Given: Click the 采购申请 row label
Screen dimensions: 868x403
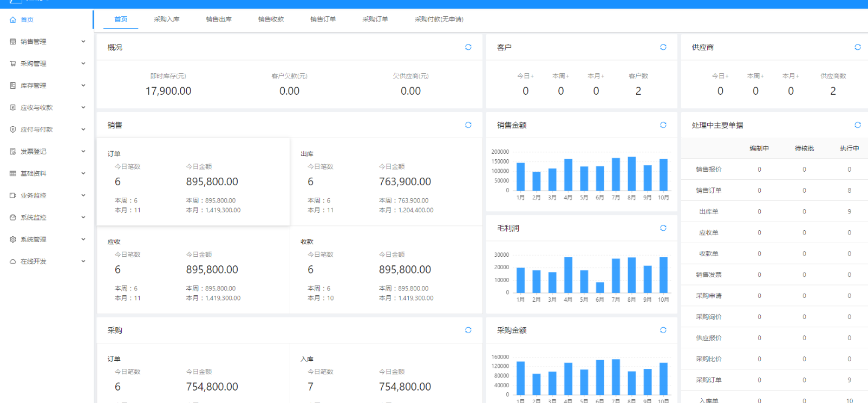Looking at the screenshot, I should tap(709, 296).
